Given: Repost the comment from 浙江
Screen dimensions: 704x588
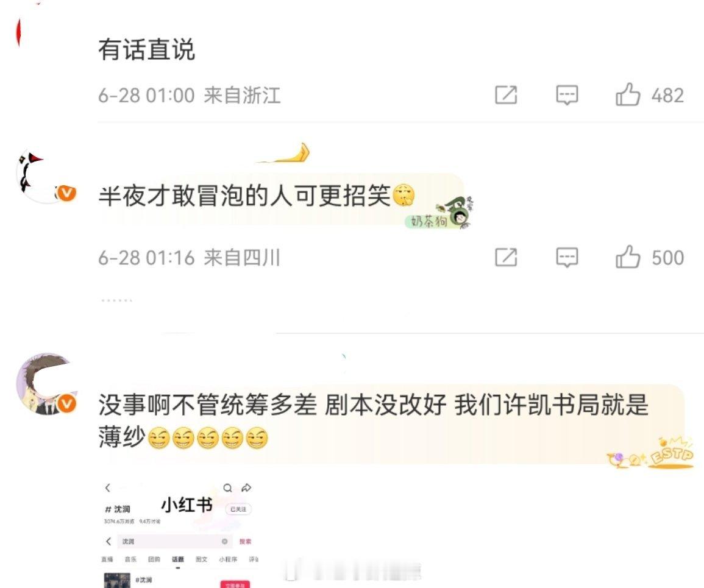Looking at the screenshot, I should [x=506, y=94].
